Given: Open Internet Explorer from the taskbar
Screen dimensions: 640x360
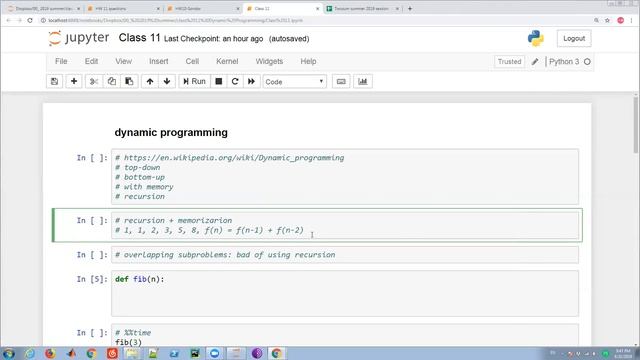Looking at the screenshot, I should tap(30, 353).
